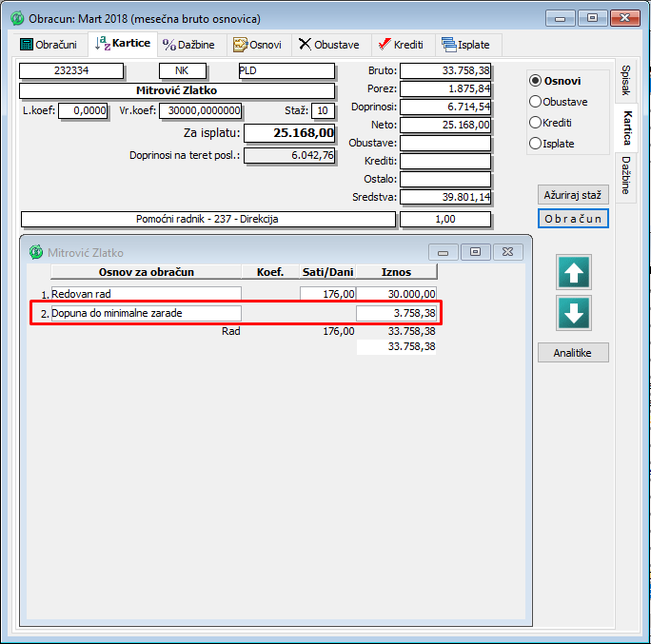The height and width of the screenshot is (644, 651).
Task: Switch to the Kartice tab
Action: (x=123, y=44)
